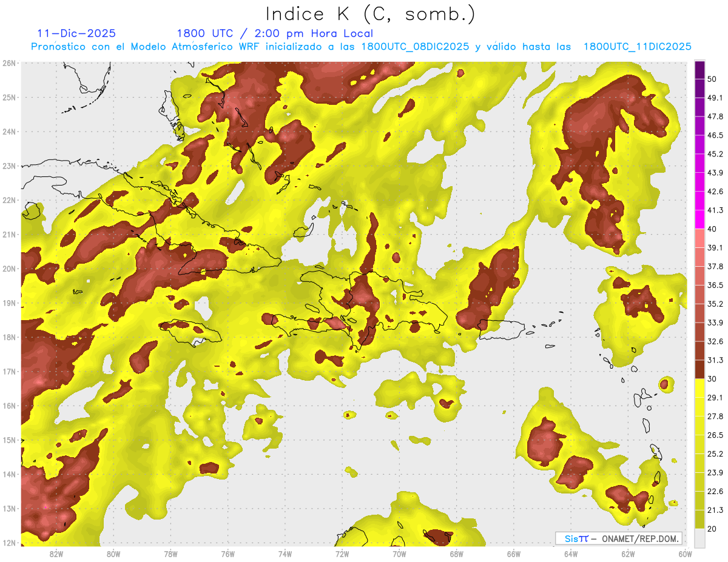The width and height of the screenshot is (728, 562).
Task: Click the '78W' longitude axis label
Action: pos(171,554)
